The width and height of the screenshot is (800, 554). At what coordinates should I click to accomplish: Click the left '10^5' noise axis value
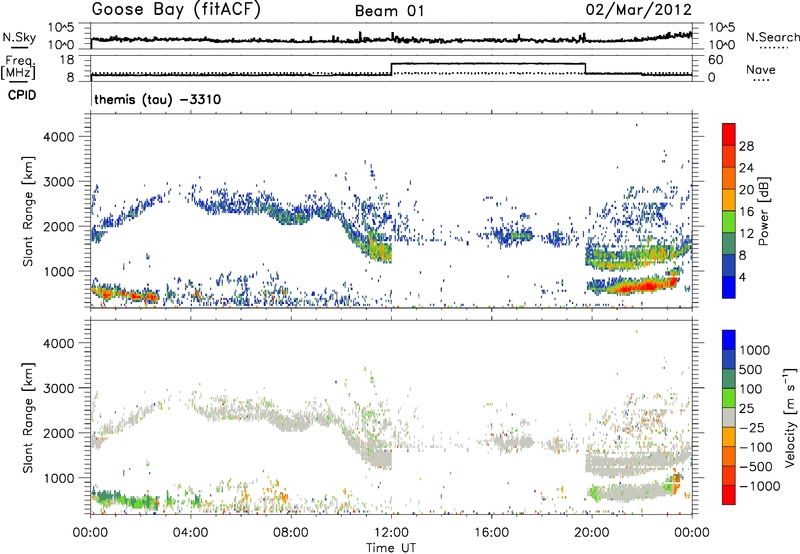pos(61,27)
